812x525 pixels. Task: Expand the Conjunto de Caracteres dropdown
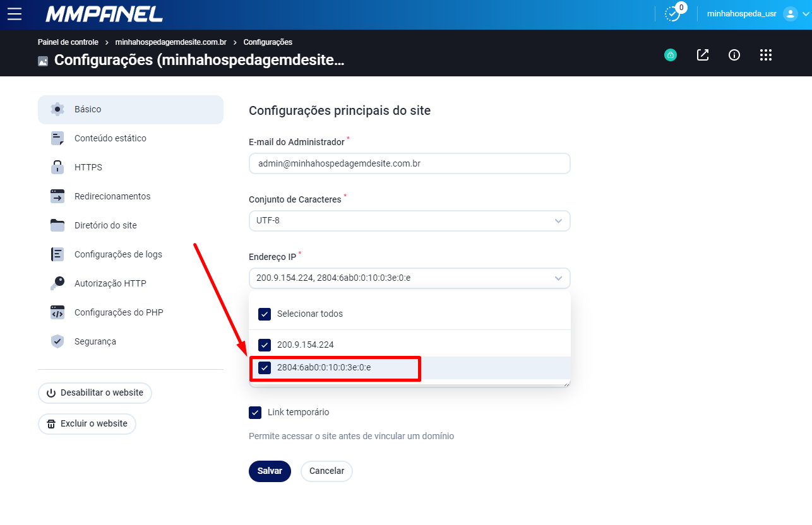tap(410, 221)
